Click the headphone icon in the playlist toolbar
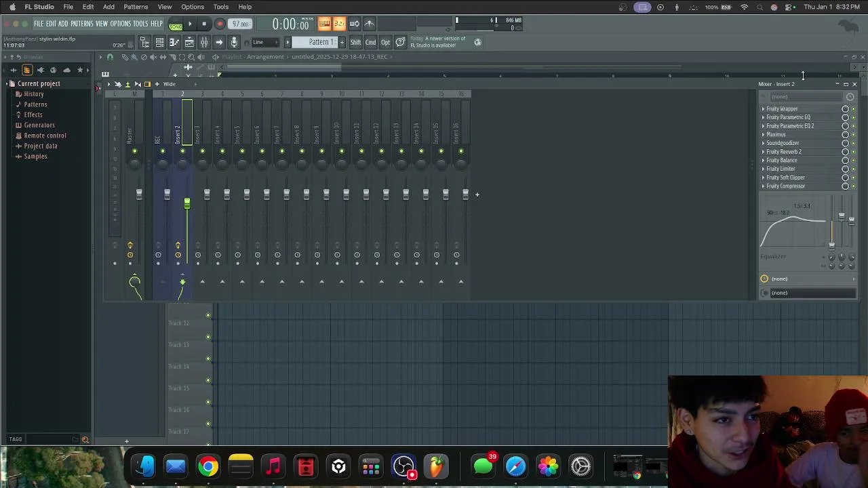This screenshot has height=488, width=868. coord(110,57)
